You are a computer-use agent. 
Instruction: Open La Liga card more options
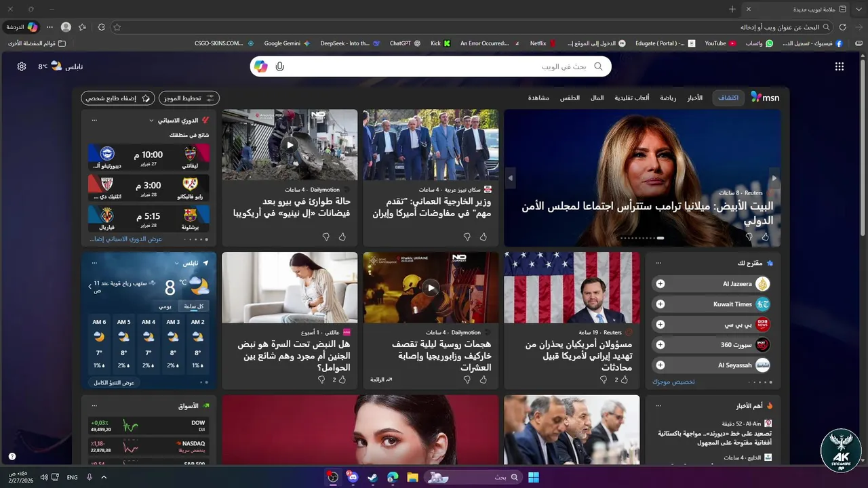click(94, 120)
